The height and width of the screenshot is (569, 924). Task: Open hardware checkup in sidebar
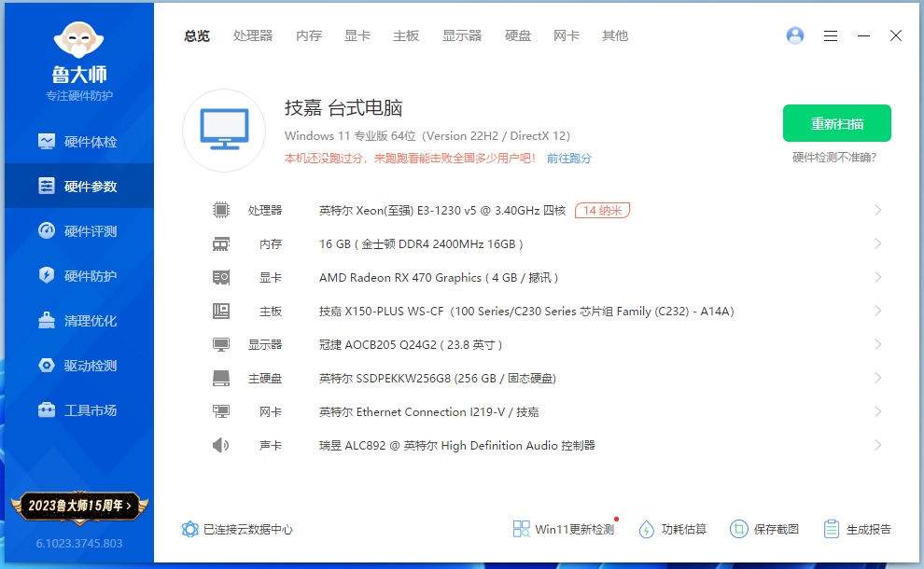(x=78, y=142)
